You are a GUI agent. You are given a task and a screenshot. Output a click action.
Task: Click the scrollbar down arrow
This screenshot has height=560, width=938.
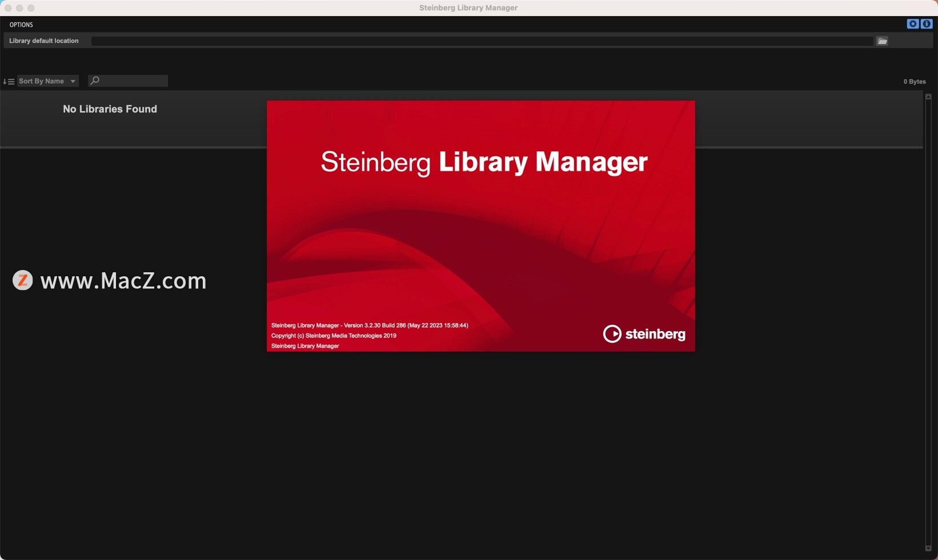tap(928, 548)
